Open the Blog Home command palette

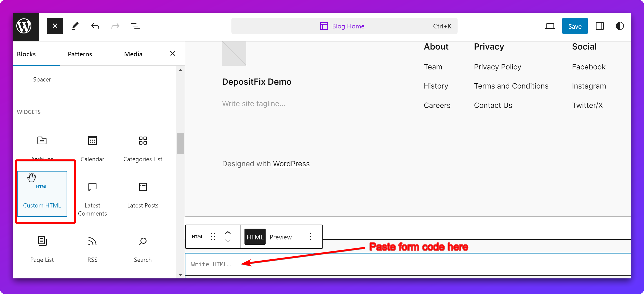344,26
